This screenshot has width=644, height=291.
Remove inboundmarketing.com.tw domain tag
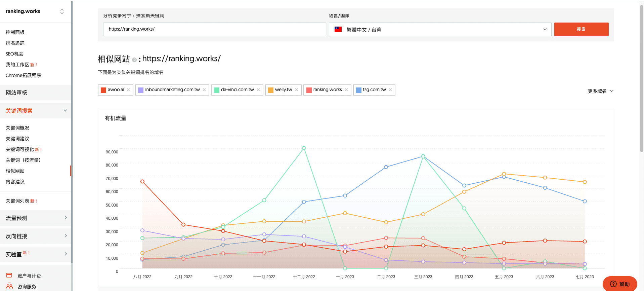click(x=204, y=90)
